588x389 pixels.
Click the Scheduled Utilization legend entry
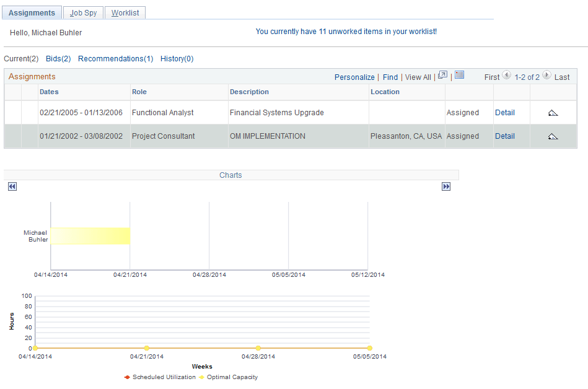[x=160, y=377]
